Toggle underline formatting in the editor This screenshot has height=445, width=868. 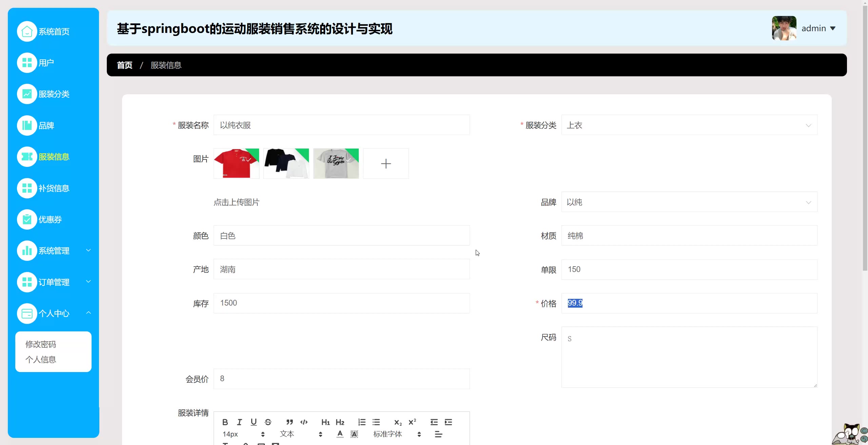[x=254, y=422]
